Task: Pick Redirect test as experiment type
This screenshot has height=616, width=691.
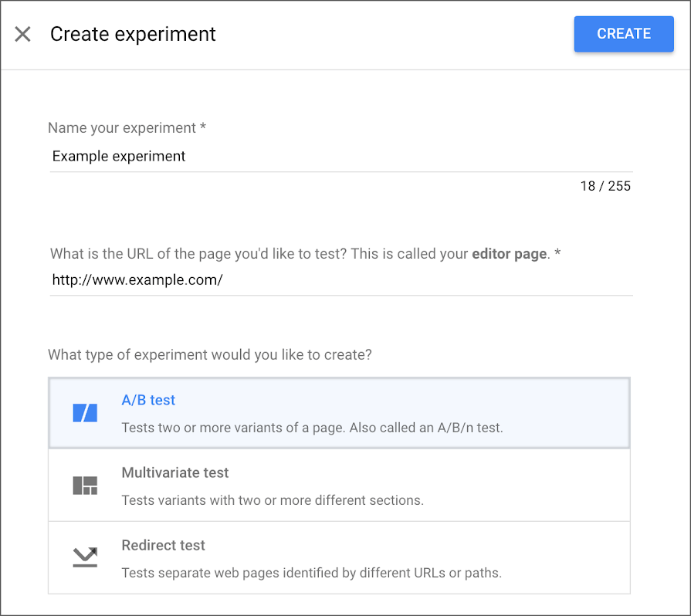Action: [340, 557]
